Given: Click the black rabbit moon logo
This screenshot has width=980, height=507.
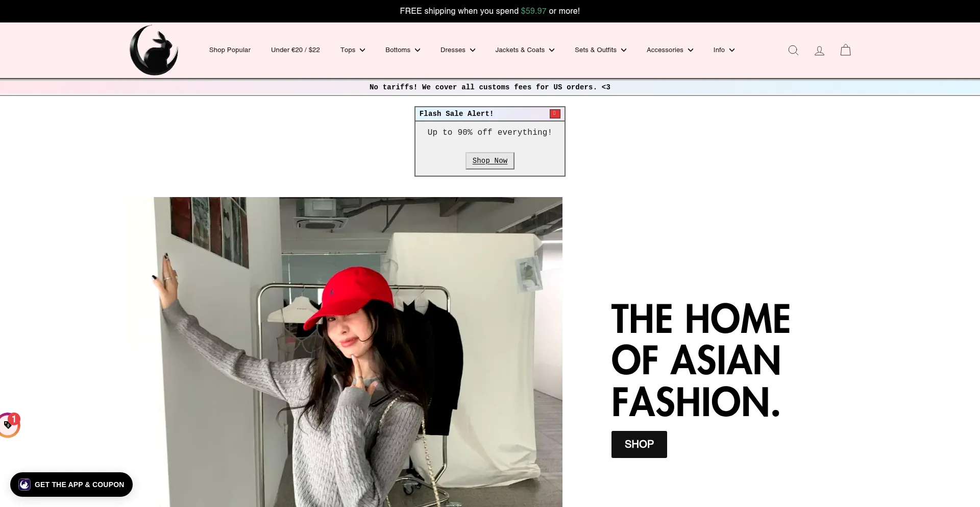Looking at the screenshot, I should [x=154, y=50].
